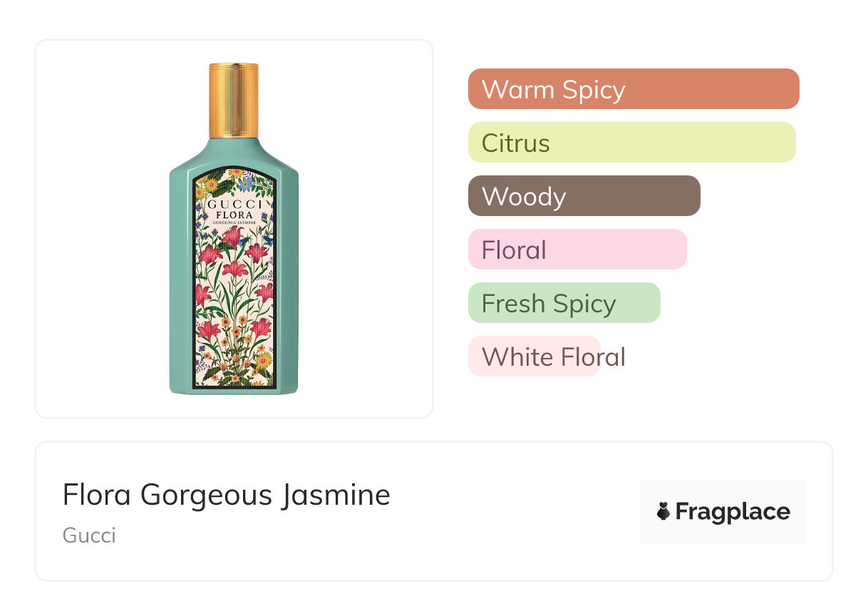Select the Citrus accord bar
Image resolution: width=868 pixels, height=616 pixels.
pyautogui.click(x=631, y=143)
